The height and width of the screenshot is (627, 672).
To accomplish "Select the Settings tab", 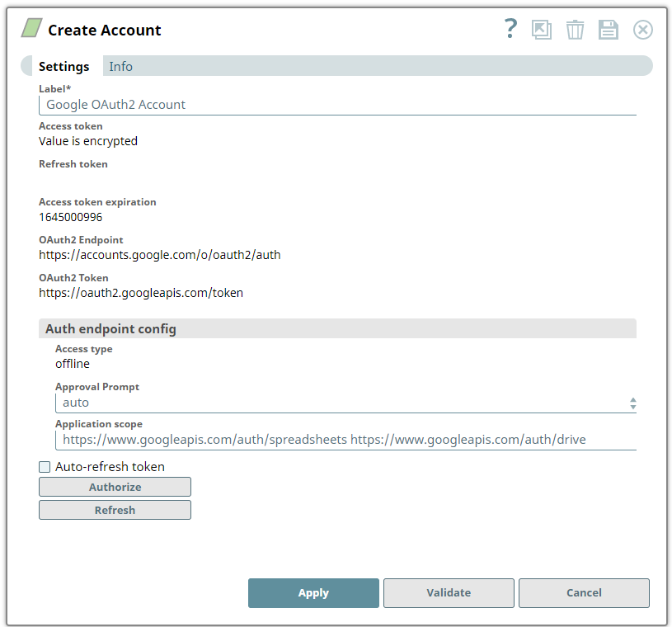I will click(x=63, y=67).
